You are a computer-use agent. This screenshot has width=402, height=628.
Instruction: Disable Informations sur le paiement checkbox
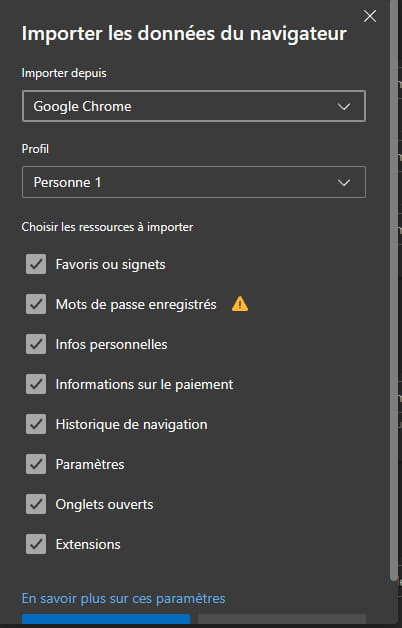click(36, 384)
